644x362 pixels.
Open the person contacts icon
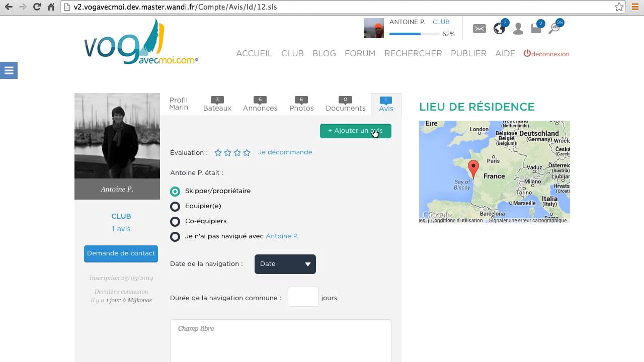click(518, 29)
